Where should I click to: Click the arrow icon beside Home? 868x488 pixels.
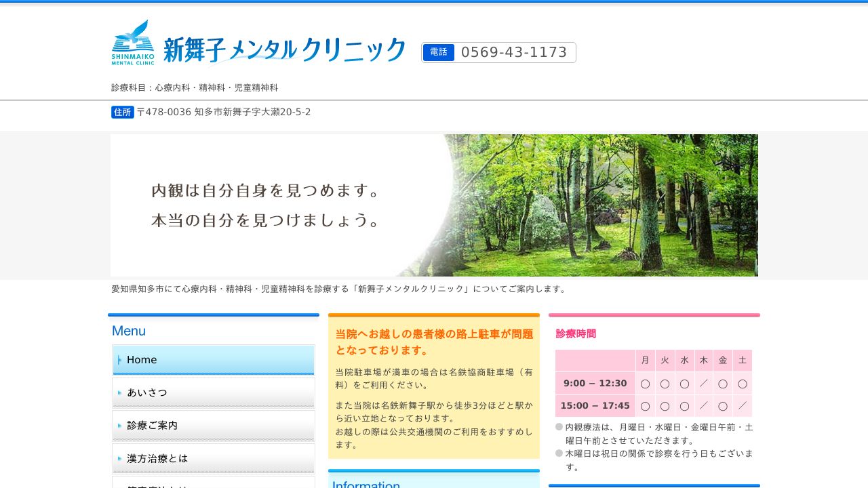click(x=120, y=360)
